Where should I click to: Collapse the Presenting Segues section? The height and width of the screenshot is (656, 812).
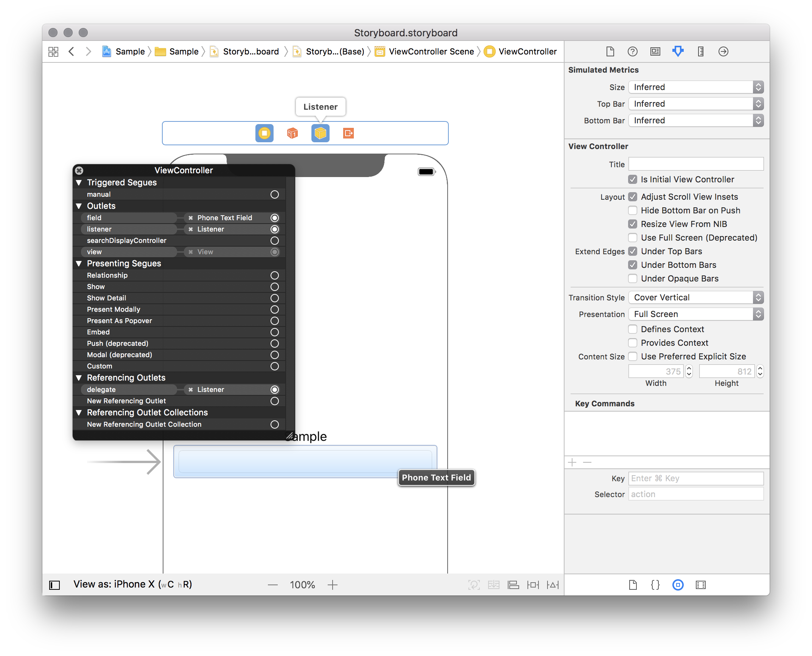click(79, 263)
